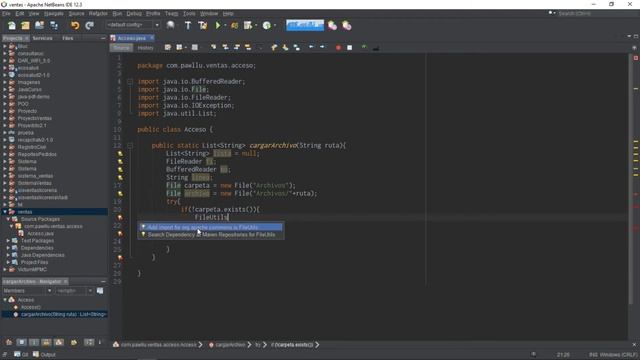Toggle the second Navigator bottom filter button
The width and height of the screenshot is (640, 360).
pyautogui.click(x=22, y=342)
